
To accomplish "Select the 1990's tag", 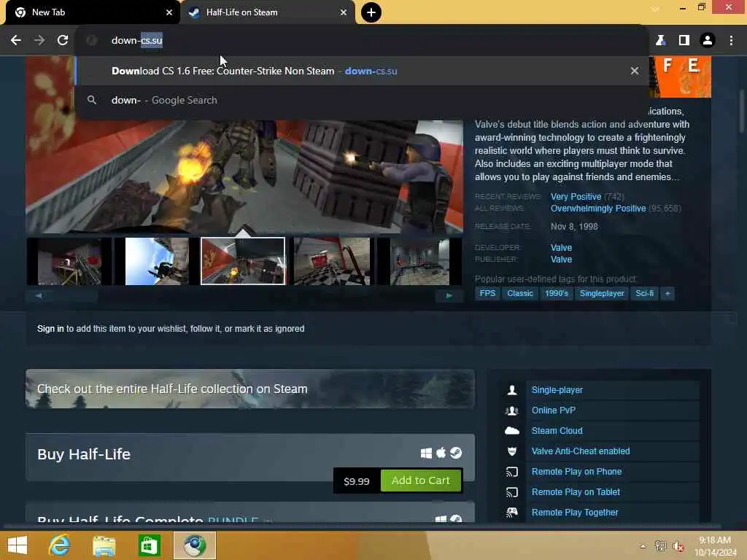I will click(x=557, y=293).
